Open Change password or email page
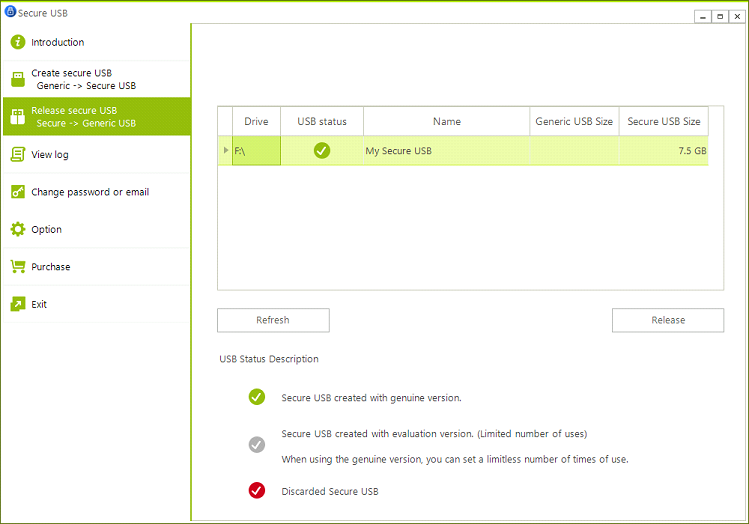 [x=90, y=192]
